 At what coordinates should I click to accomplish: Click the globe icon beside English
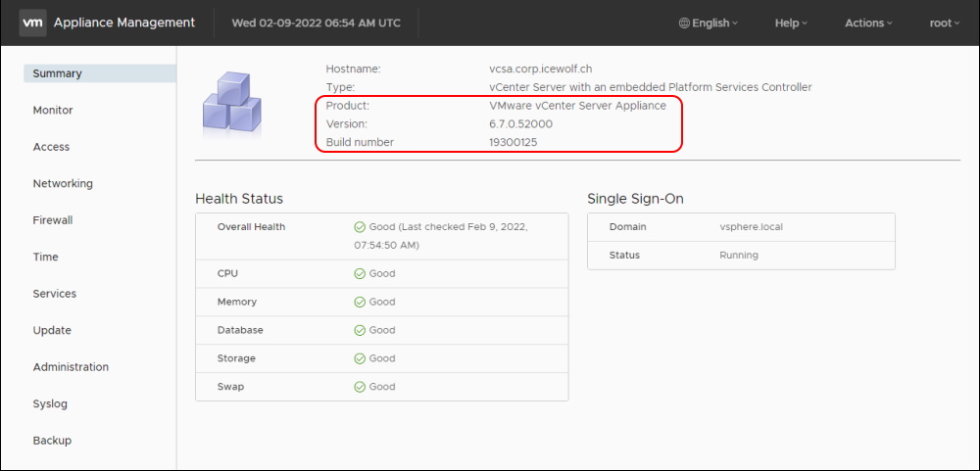tap(684, 24)
